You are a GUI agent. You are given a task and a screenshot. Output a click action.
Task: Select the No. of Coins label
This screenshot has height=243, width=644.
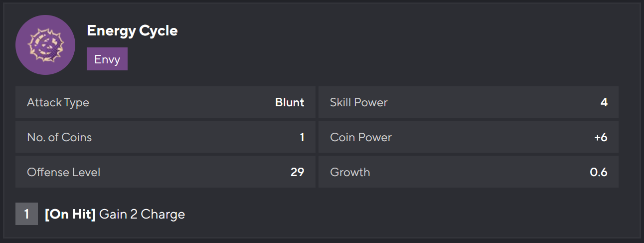[x=59, y=137]
